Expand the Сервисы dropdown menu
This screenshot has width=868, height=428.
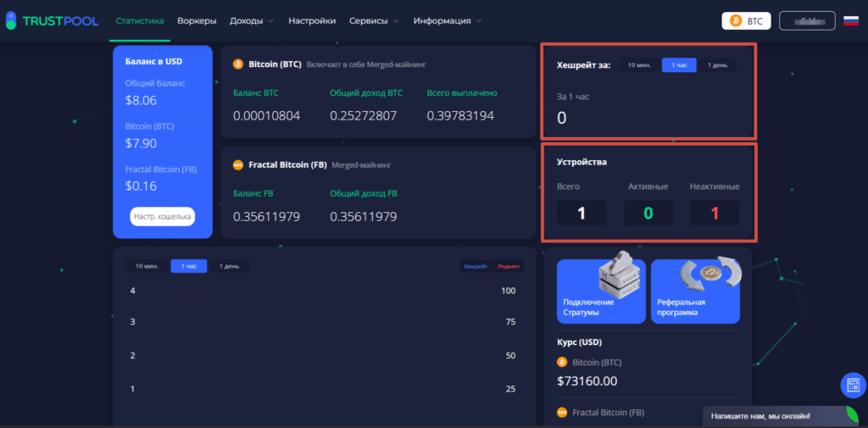pyautogui.click(x=374, y=20)
